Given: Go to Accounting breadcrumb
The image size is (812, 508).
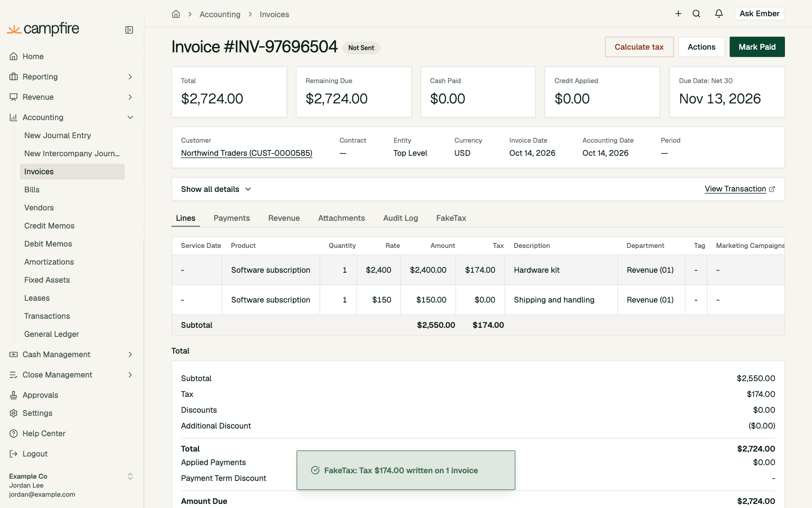Looking at the screenshot, I should (x=220, y=14).
